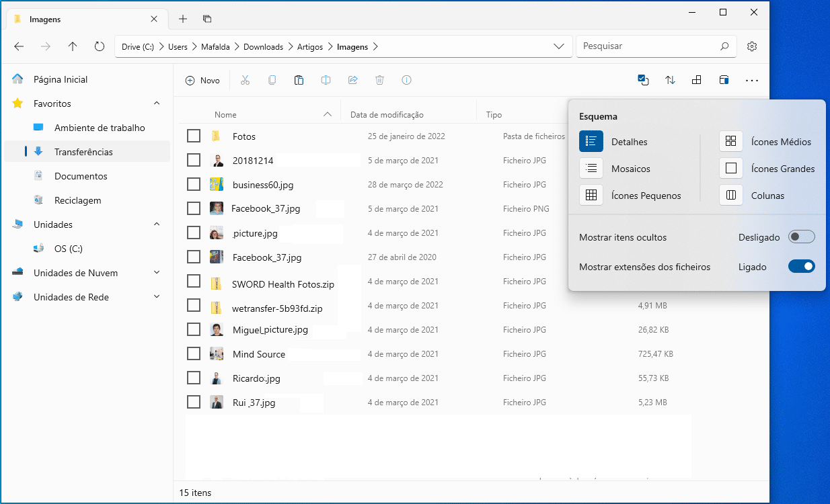Expand the Unidades de Nuvem section
Viewport: 830px width, 504px height.
(x=157, y=273)
